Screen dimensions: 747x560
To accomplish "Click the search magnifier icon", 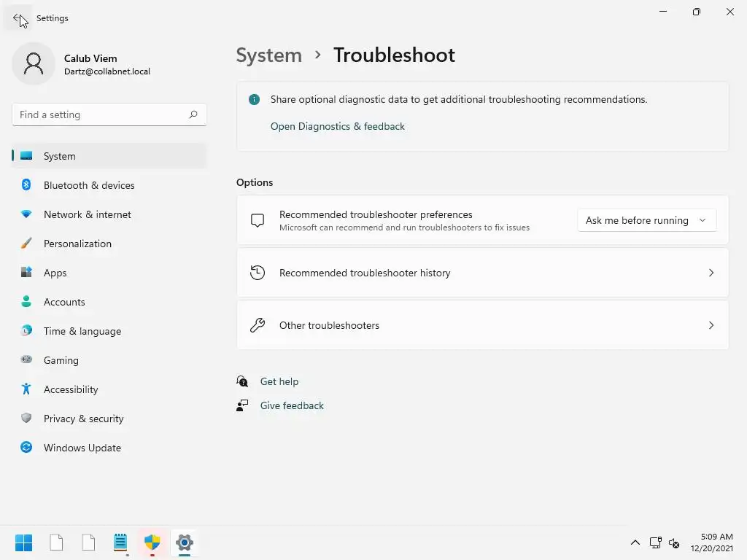I will point(193,114).
